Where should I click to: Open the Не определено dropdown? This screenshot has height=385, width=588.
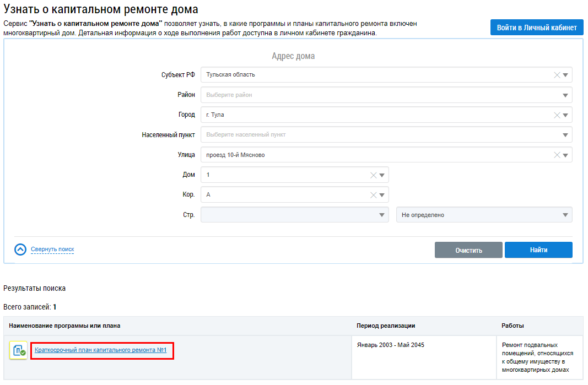(565, 215)
